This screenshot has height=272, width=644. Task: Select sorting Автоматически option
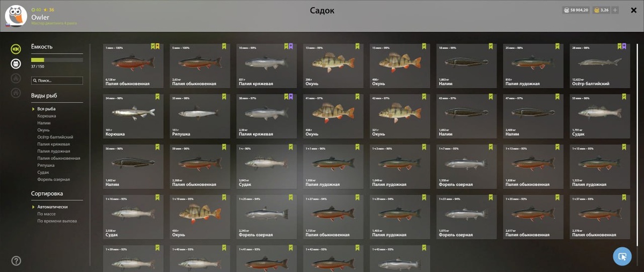53,207
